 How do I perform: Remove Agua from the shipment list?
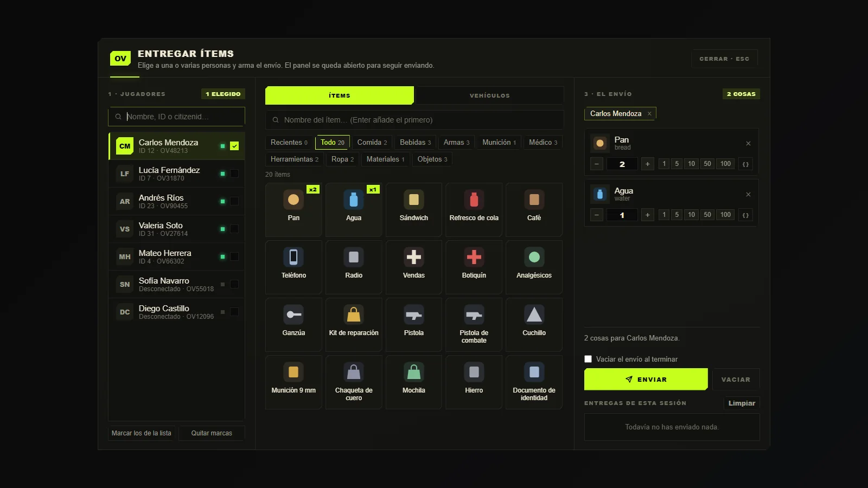748,195
